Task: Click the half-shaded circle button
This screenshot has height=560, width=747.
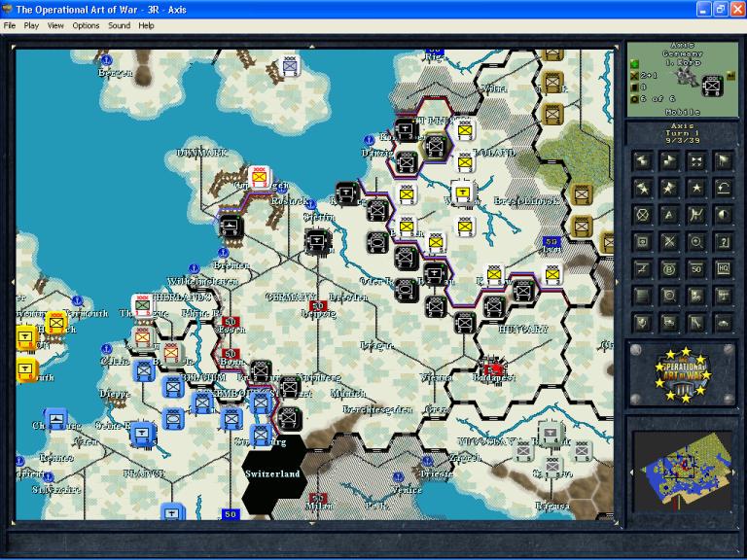Action: (x=724, y=215)
